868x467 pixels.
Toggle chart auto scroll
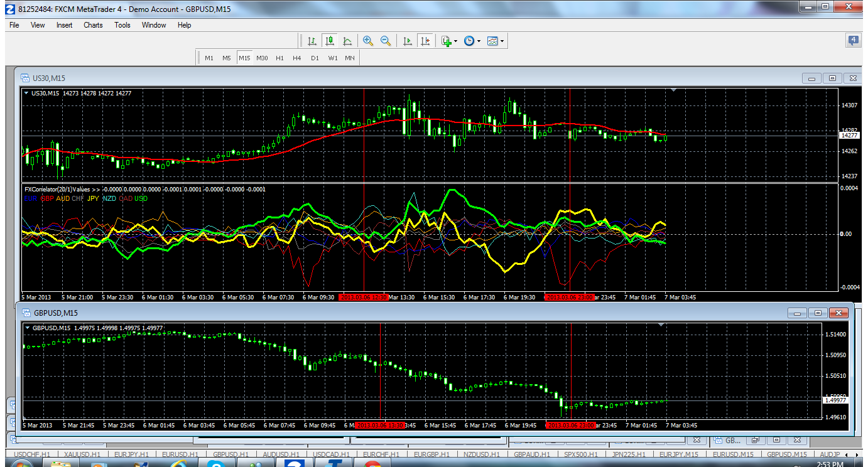click(x=408, y=41)
